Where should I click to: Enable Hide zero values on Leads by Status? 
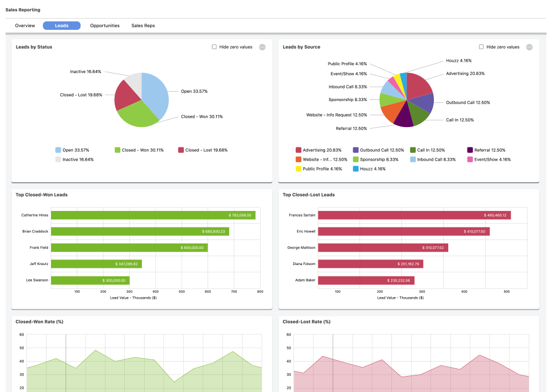(x=214, y=47)
